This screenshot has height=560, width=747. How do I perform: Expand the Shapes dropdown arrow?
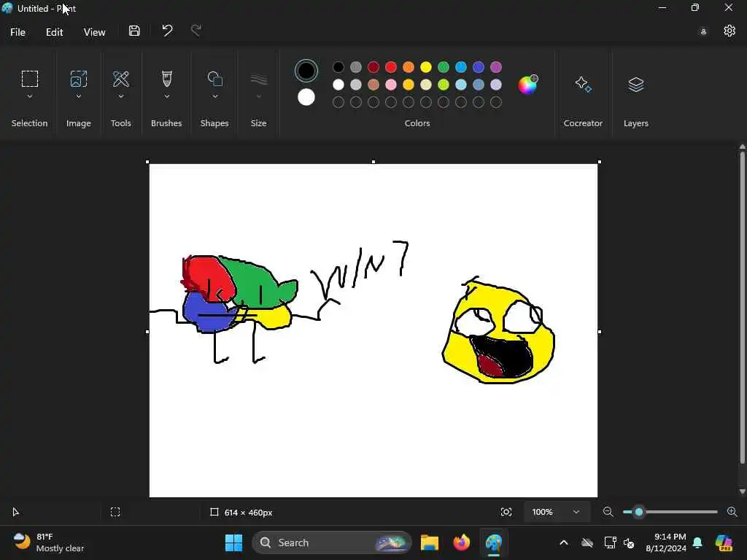coord(215,96)
